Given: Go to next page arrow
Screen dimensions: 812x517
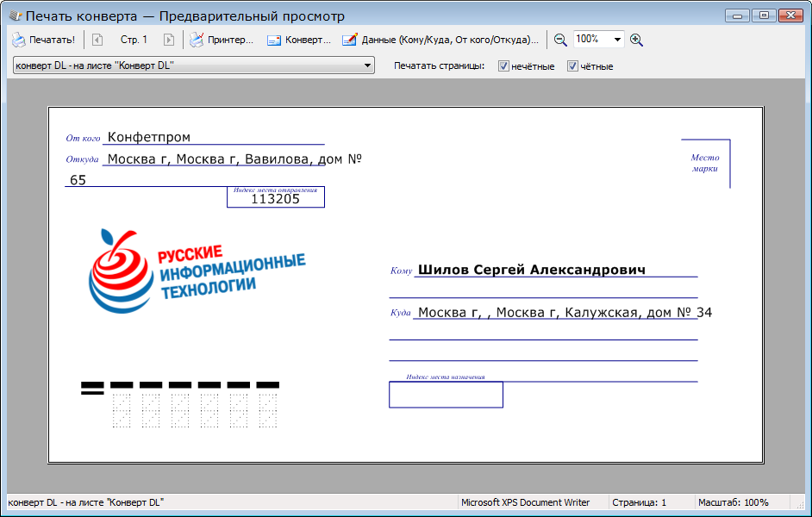Looking at the screenshot, I should [x=169, y=40].
